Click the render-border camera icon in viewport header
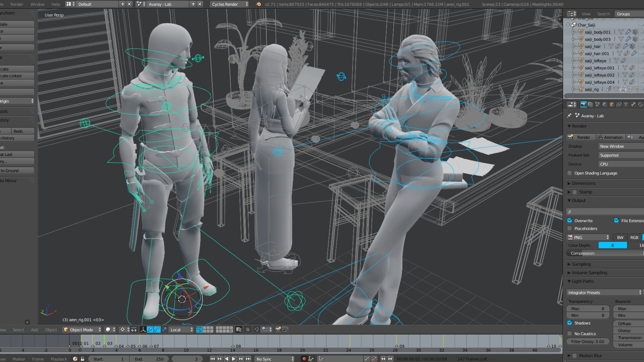The height and width of the screenshot is (362, 644). (x=278, y=329)
